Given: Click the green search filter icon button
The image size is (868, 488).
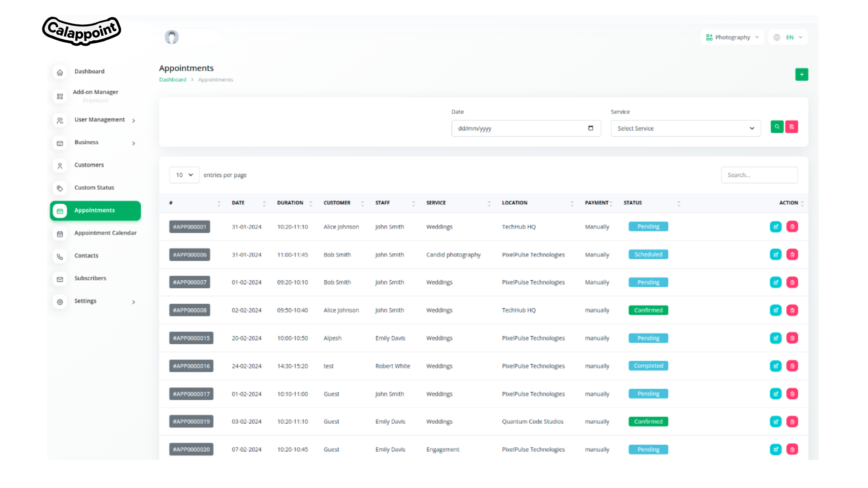Looking at the screenshot, I should coord(777,127).
